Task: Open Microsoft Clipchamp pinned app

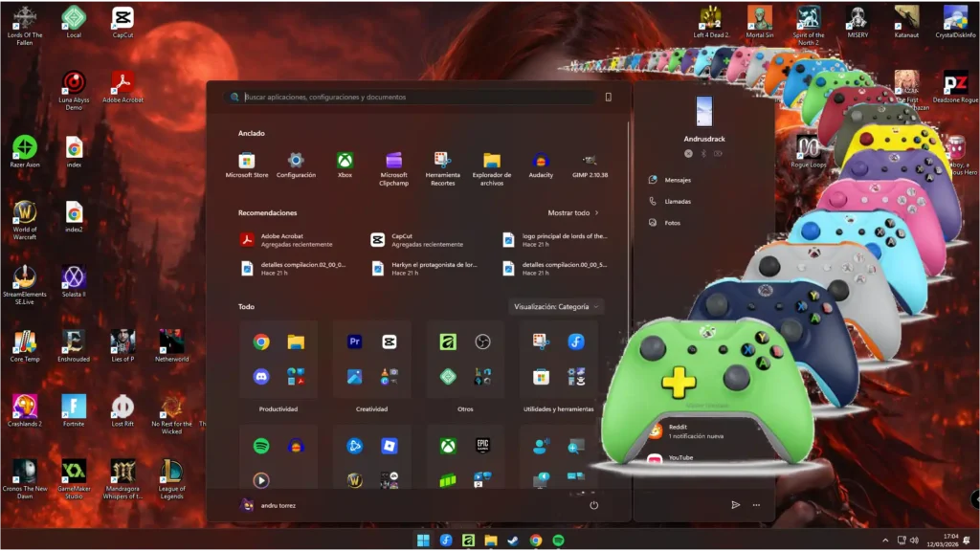Action: point(393,169)
